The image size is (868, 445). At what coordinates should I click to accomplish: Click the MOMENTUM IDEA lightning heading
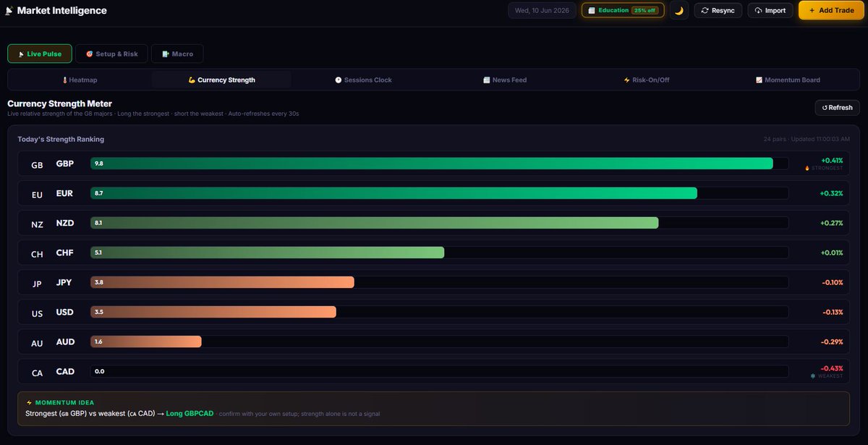60,402
